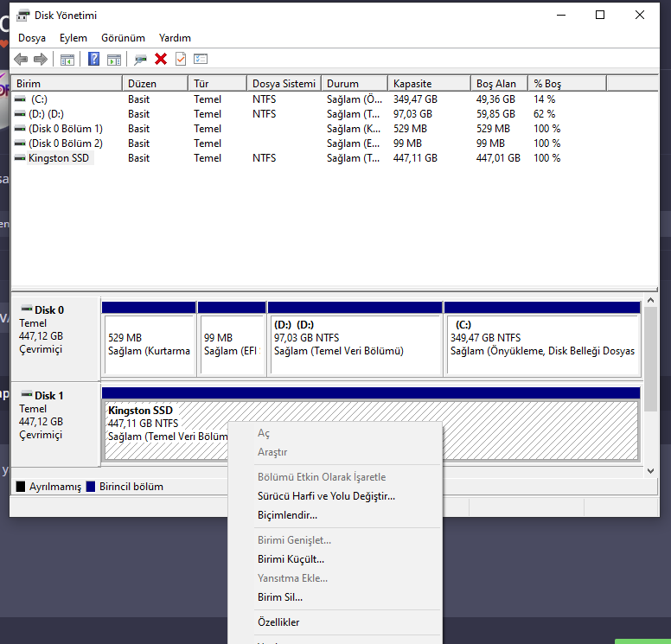This screenshot has width=671, height=644.
Task: Click the drive connect toolbar icon
Action: [140, 60]
